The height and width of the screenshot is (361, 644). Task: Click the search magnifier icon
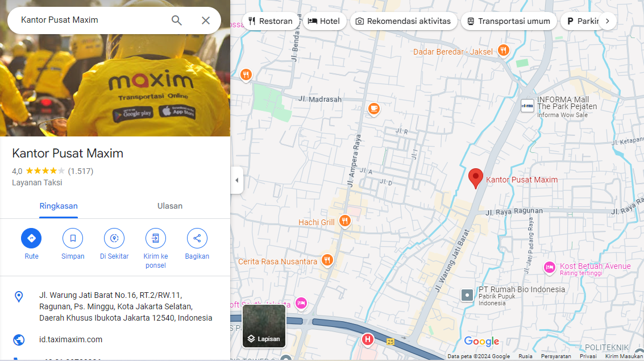tap(177, 20)
